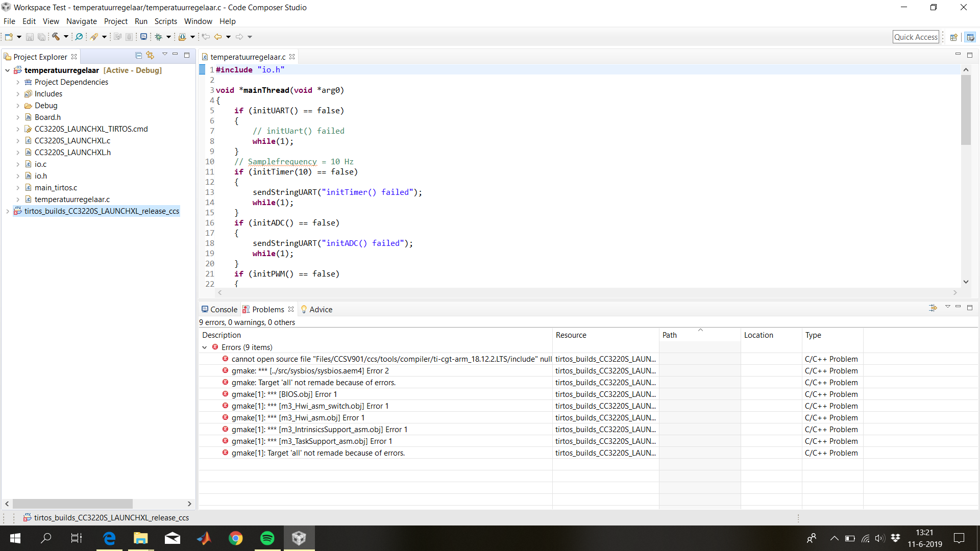Image resolution: width=980 pixels, height=551 pixels.
Task: Launch Debug using the bug icon
Action: pyautogui.click(x=160, y=36)
